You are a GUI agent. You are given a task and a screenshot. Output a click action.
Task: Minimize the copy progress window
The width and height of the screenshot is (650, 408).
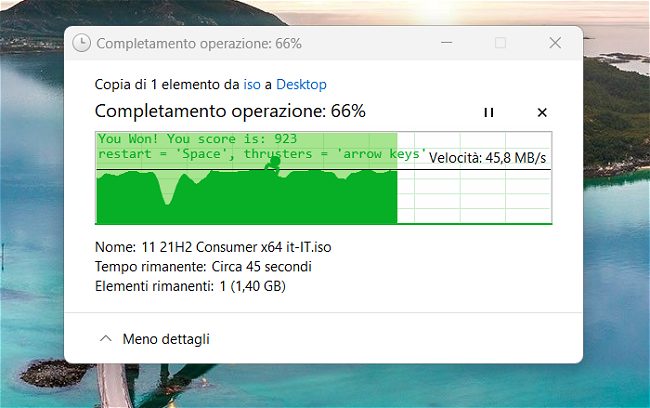[446, 43]
